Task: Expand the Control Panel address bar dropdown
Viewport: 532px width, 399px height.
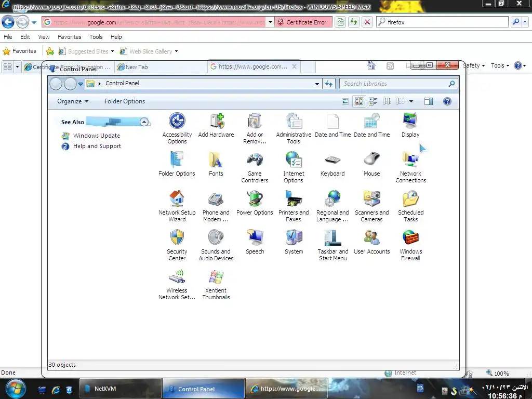Action: point(317,84)
